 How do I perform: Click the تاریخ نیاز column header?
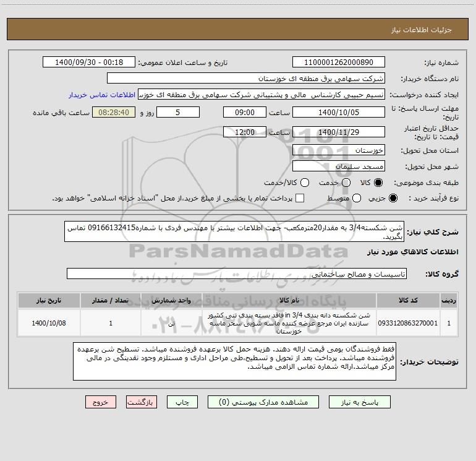pyautogui.click(x=49, y=301)
